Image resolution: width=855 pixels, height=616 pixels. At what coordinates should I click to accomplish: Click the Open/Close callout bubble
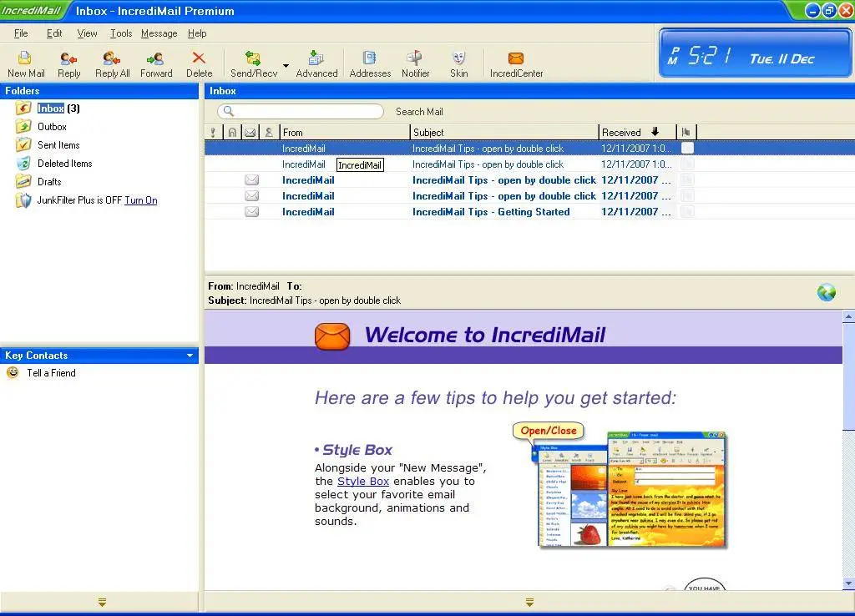(548, 431)
